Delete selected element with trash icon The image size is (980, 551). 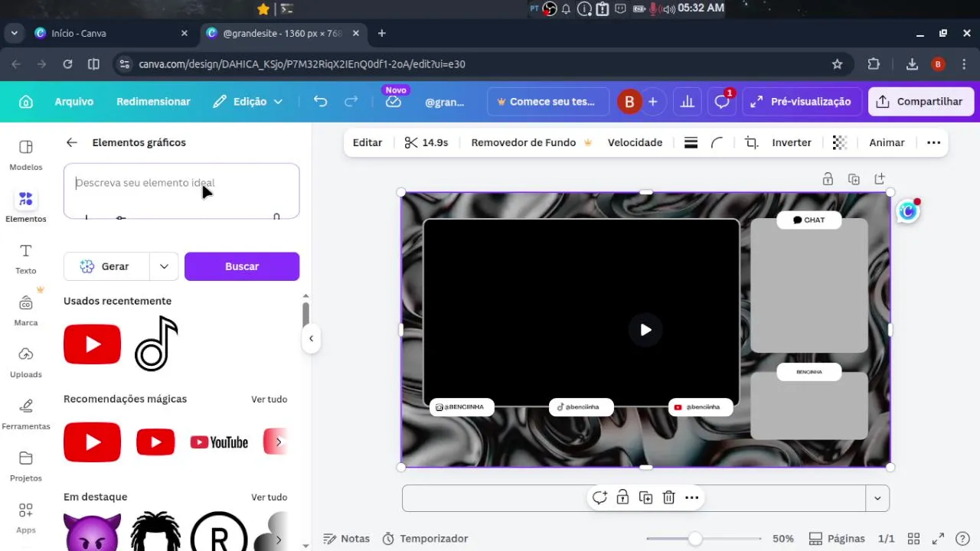click(668, 497)
